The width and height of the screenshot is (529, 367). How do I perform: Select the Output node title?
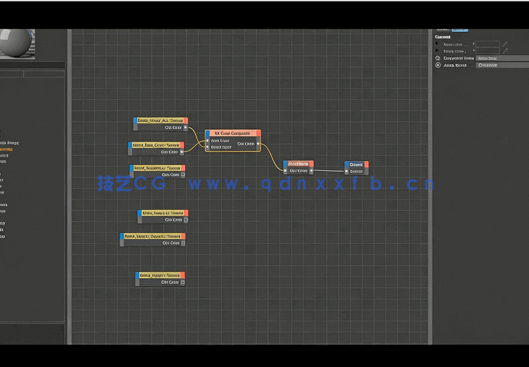tap(356, 165)
